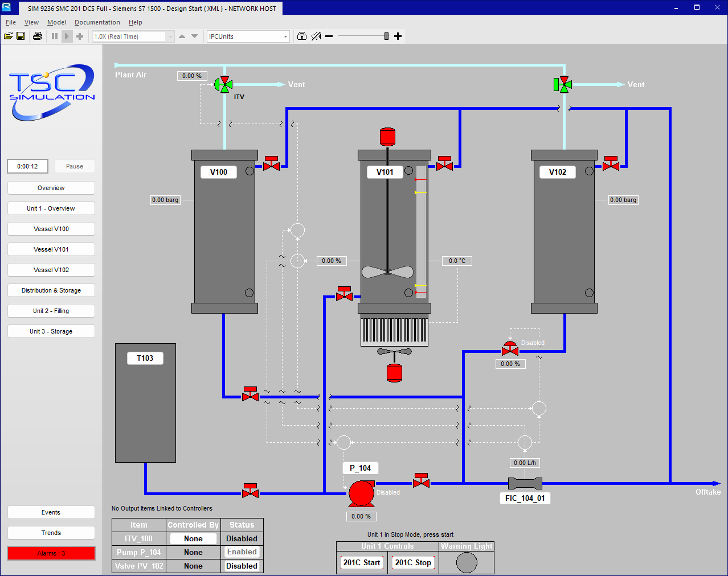728x576 pixels.
Task: Toggle Valve PV_102 Disabled status
Action: 242,566
